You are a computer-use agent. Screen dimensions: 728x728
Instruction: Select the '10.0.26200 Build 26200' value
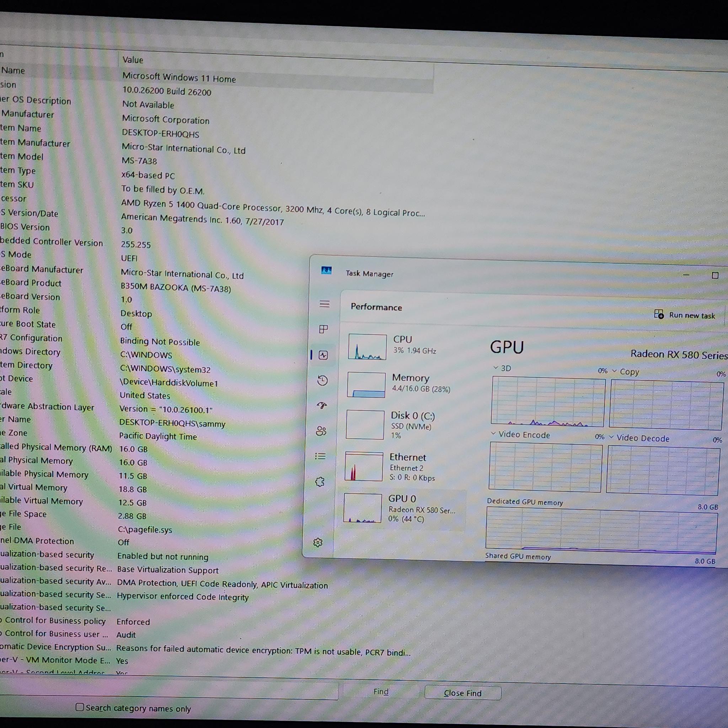(x=167, y=91)
